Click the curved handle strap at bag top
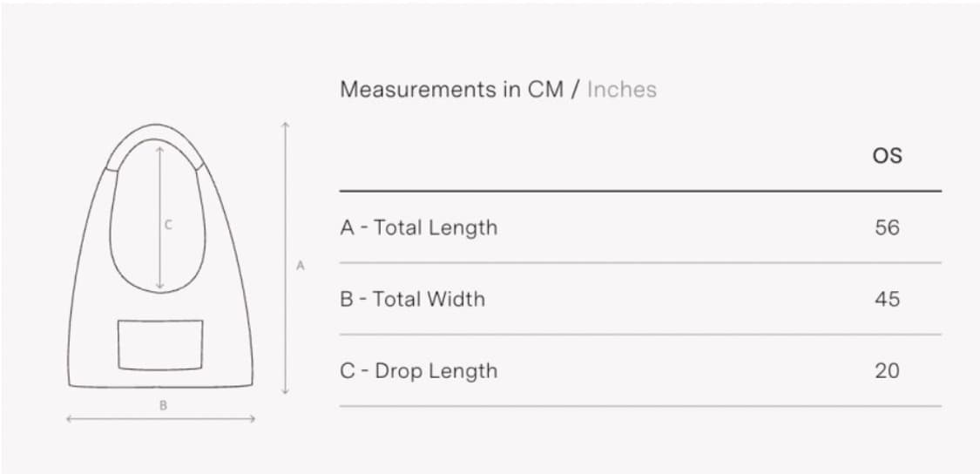 pyautogui.click(x=157, y=131)
